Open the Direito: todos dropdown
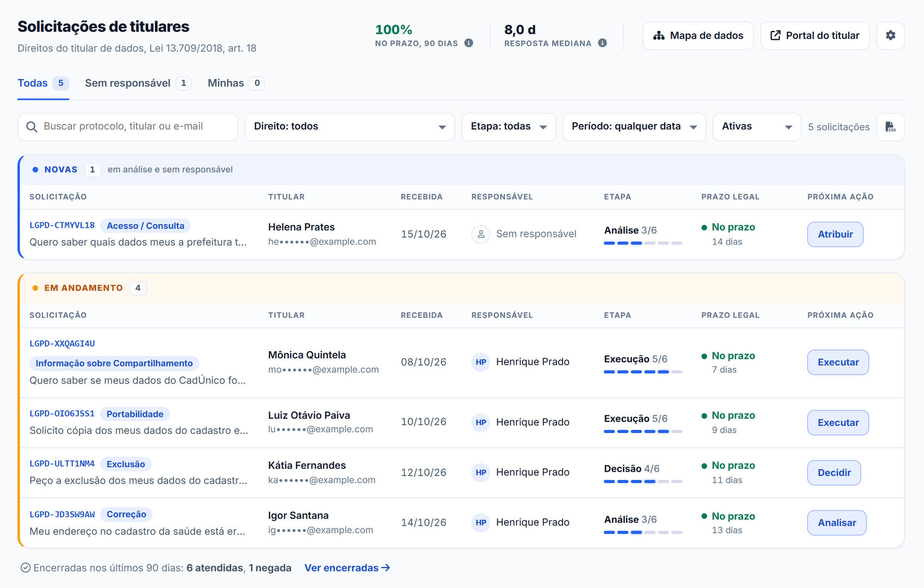The width and height of the screenshot is (924, 588). click(x=349, y=127)
